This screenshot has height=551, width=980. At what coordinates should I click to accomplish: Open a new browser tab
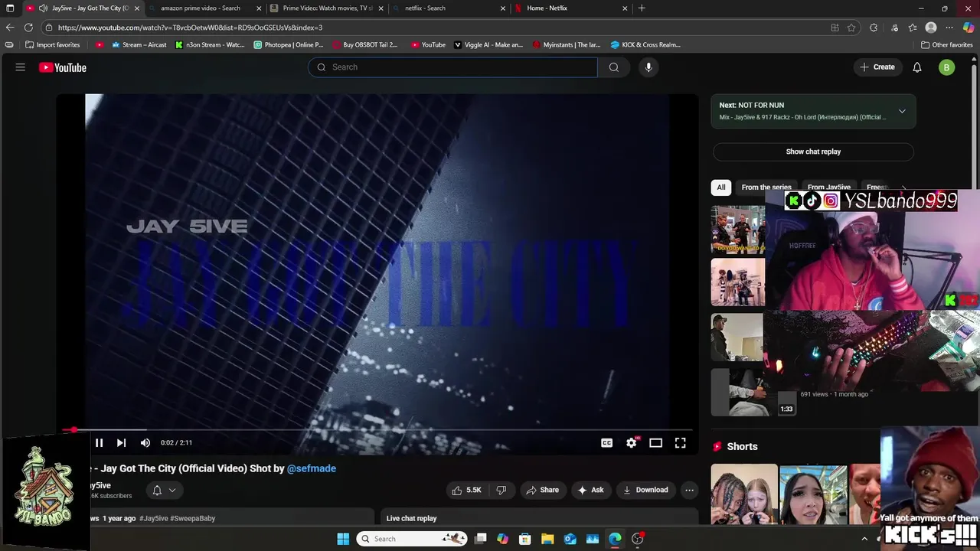pos(642,8)
